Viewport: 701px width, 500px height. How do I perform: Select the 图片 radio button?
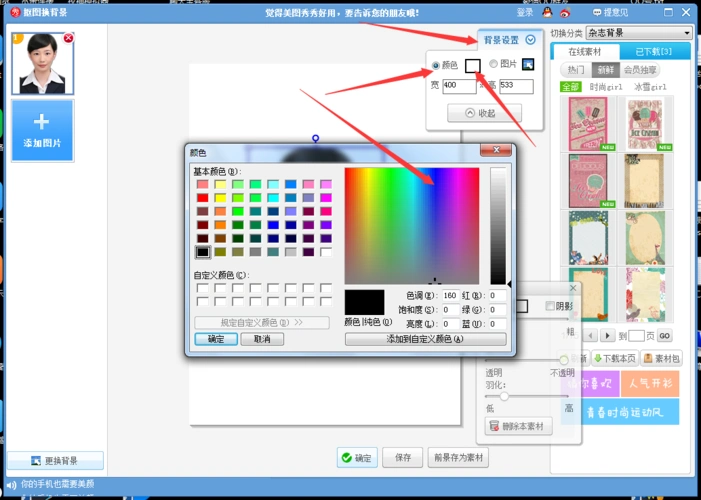click(494, 65)
